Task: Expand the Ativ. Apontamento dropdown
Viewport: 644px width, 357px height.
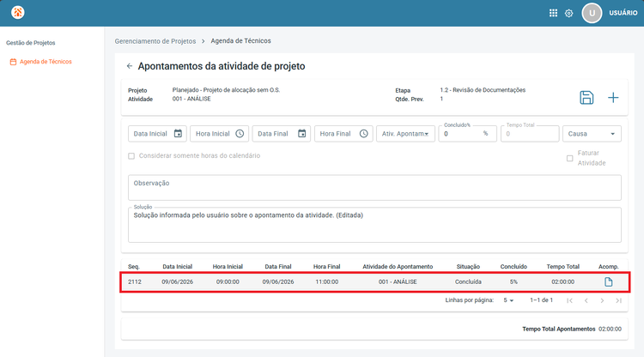Action: coord(406,134)
